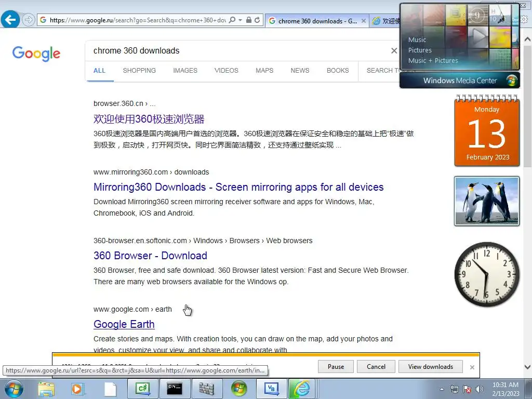Click the calendar gadget showing Monday 13
This screenshot has height=399, width=532.
[x=487, y=131]
